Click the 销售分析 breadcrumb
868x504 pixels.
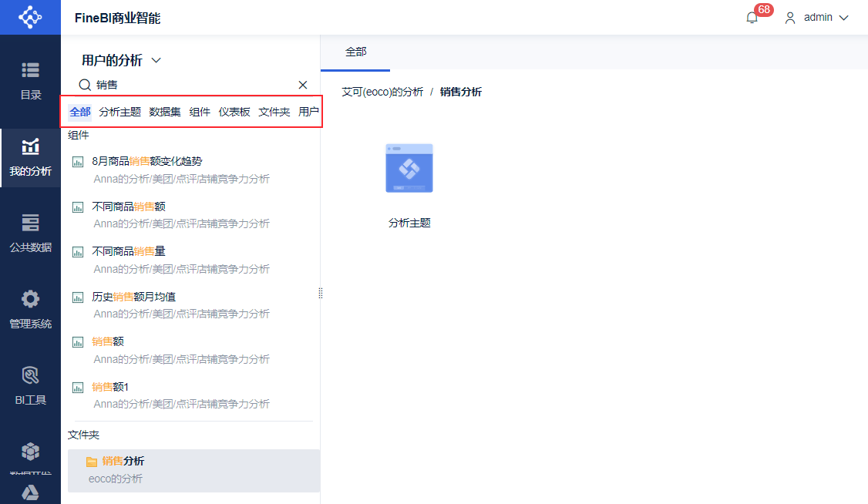point(460,92)
